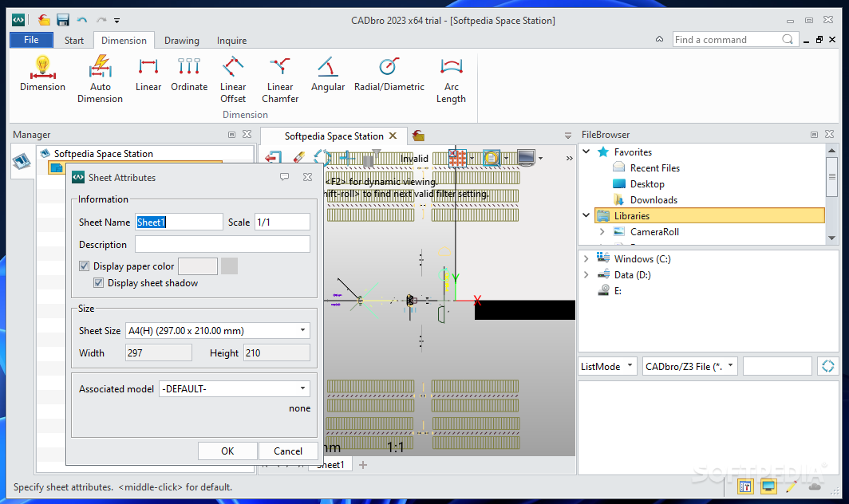Select the Auto Dimension tool
The width and height of the screenshot is (849, 504).
click(101, 79)
